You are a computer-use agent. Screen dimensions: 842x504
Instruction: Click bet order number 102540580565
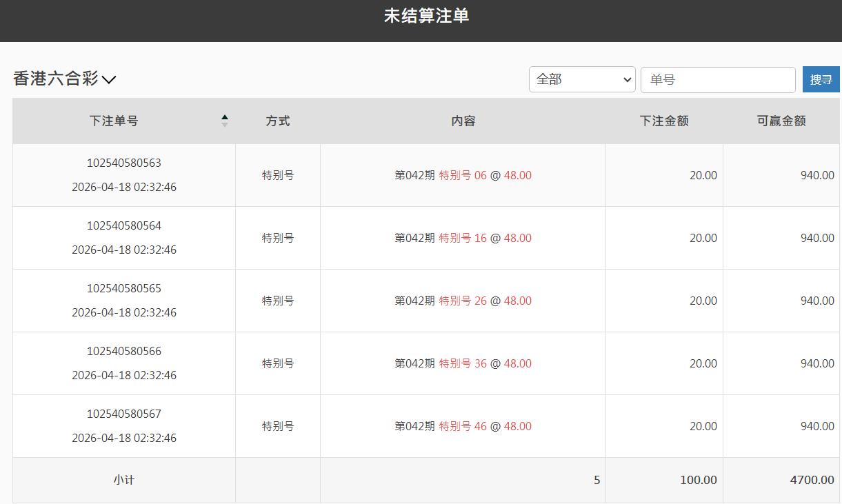point(124,289)
